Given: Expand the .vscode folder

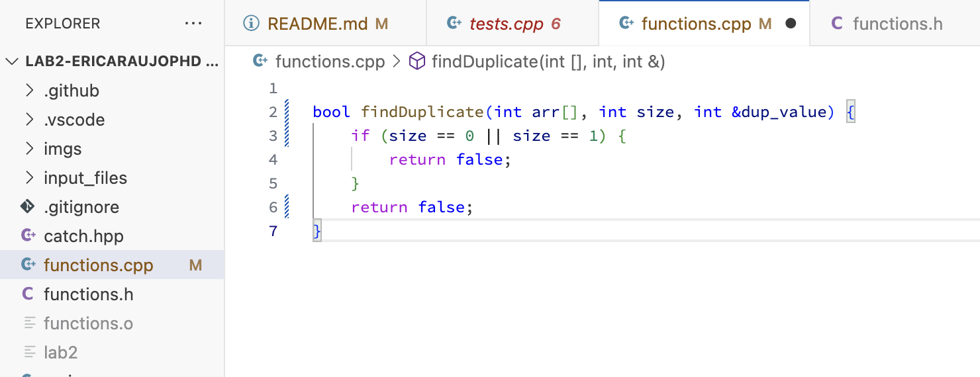Looking at the screenshot, I should (29, 120).
